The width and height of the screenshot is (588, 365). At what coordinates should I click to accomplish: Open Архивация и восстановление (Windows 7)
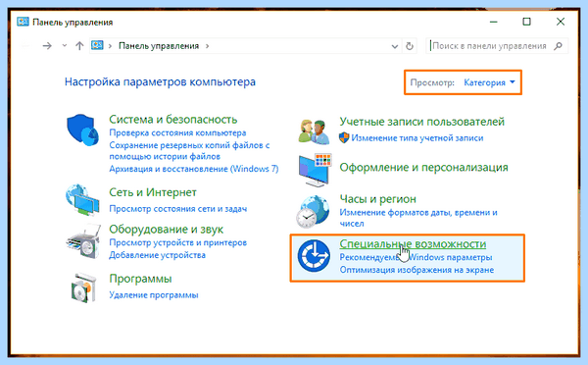(x=193, y=169)
